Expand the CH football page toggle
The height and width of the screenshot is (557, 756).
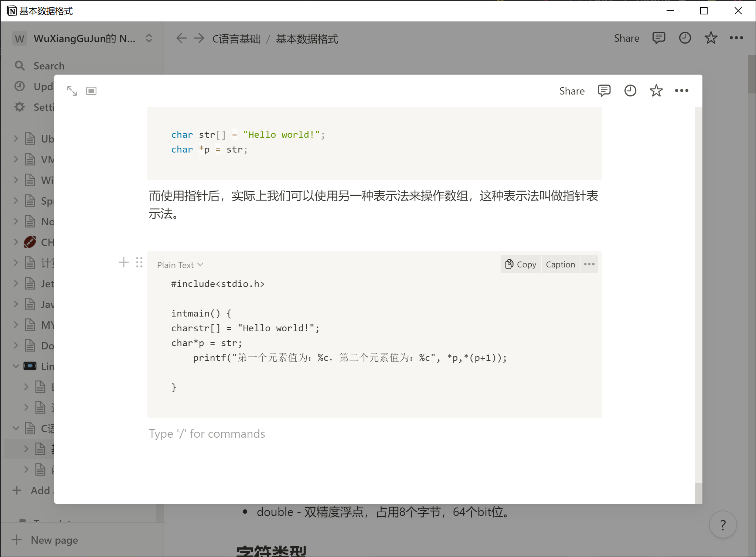16,242
